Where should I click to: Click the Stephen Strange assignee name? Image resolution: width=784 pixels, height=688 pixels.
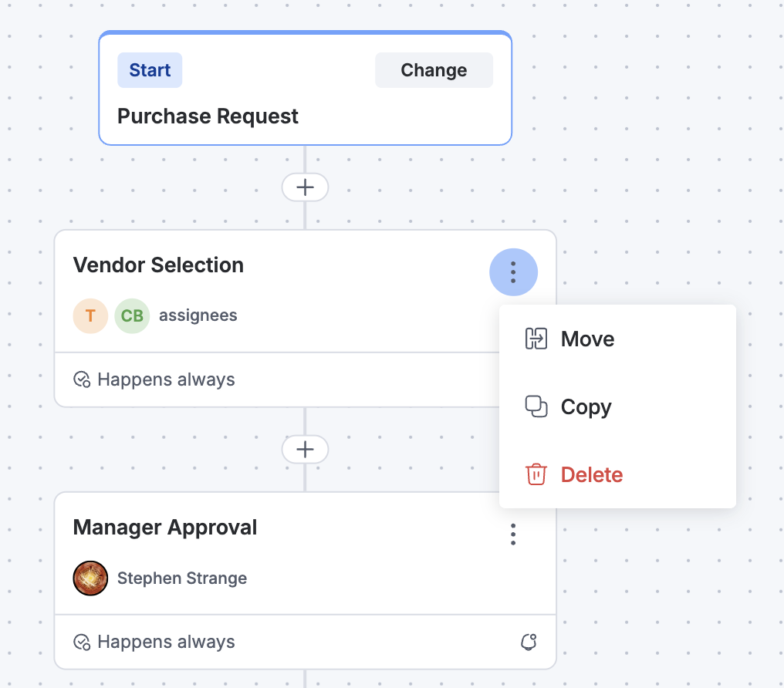[x=182, y=578]
